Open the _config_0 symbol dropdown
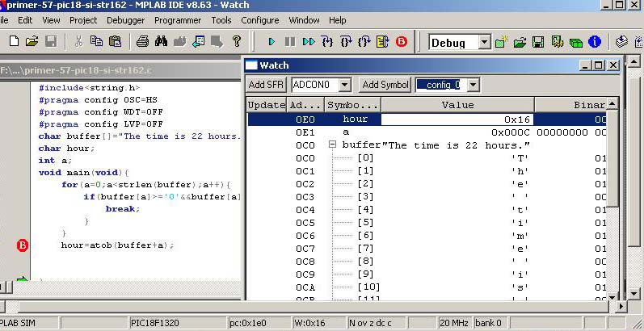 click(x=473, y=85)
